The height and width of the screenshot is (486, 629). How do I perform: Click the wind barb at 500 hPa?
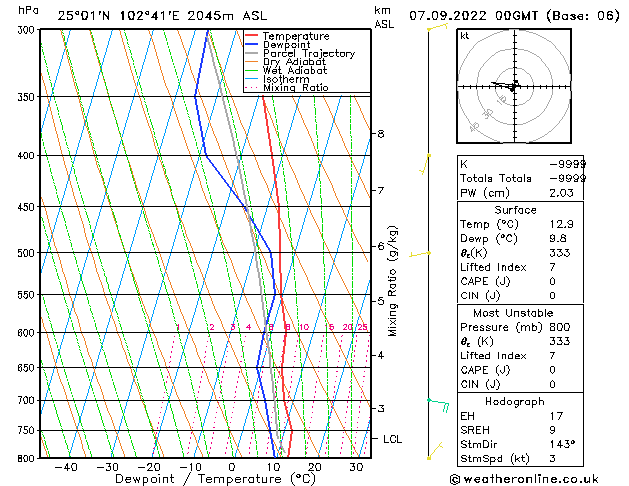[420, 254]
